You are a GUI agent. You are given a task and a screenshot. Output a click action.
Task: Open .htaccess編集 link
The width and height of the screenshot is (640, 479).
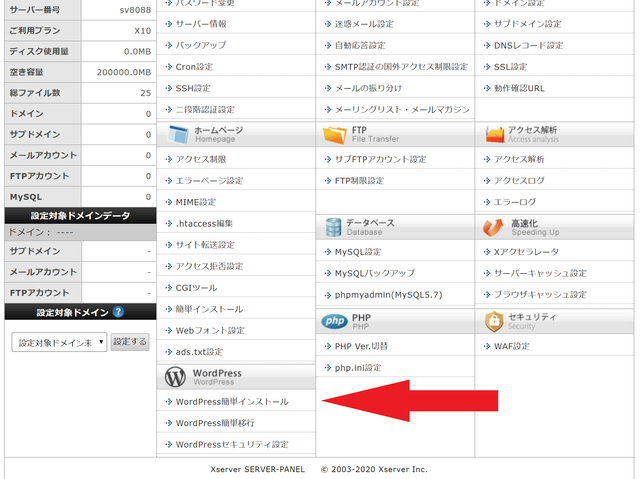(204, 224)
